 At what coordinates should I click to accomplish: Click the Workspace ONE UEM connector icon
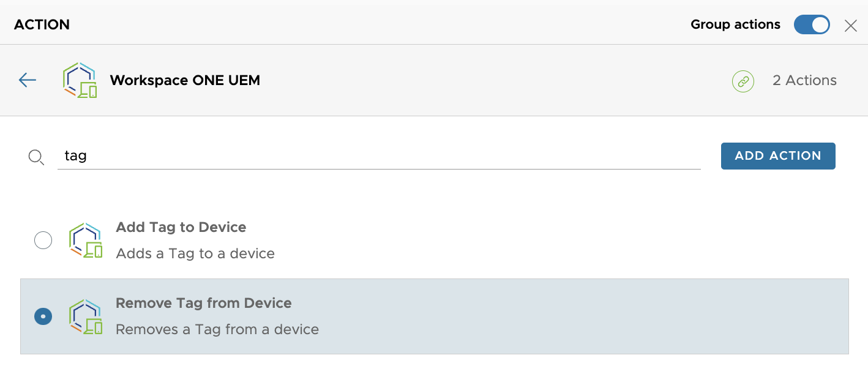pos(80,80)
